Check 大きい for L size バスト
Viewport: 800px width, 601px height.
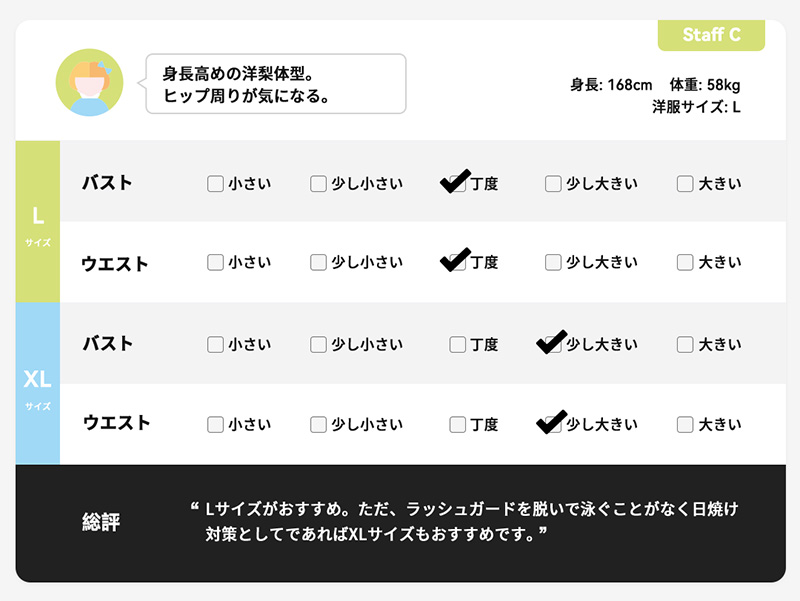685,184
